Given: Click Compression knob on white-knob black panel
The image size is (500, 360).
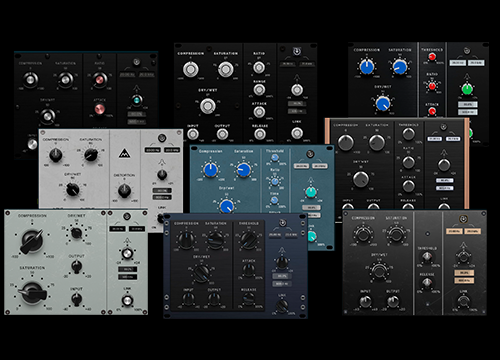Looking at the screenshot, I should coord(191,69).
